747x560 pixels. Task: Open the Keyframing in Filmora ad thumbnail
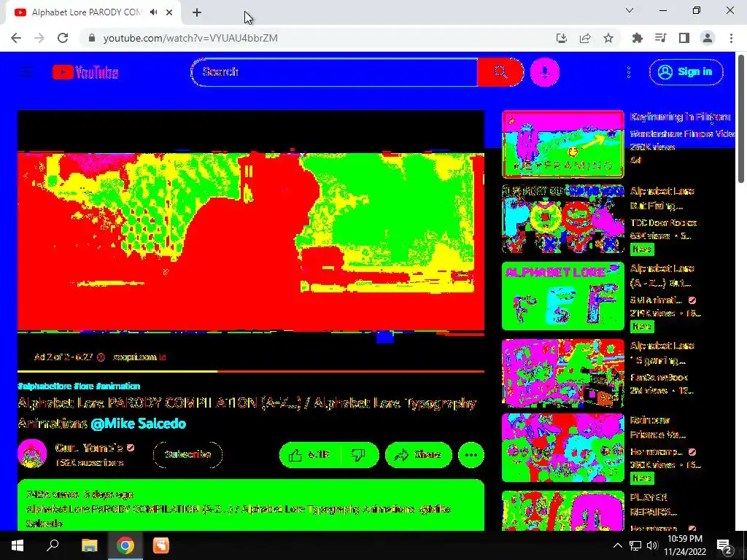click(562, 144)
